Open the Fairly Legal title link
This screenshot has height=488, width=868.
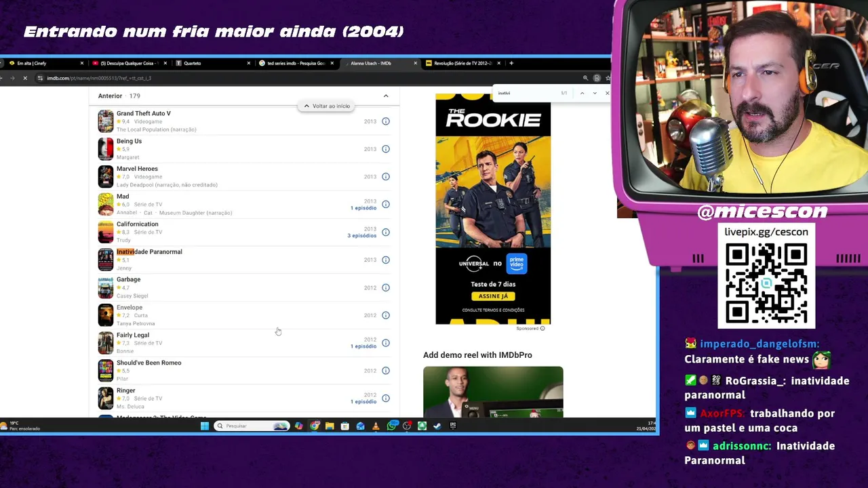point(133,335)
